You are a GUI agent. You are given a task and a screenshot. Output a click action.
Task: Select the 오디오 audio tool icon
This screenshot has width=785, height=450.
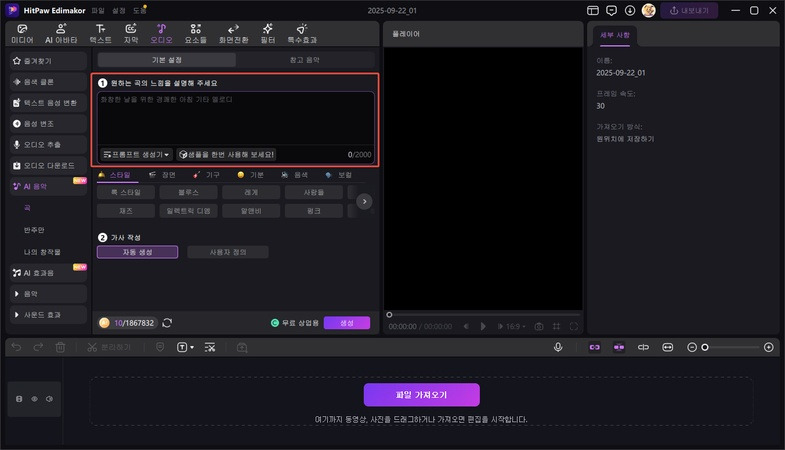[x=161, y=34]
